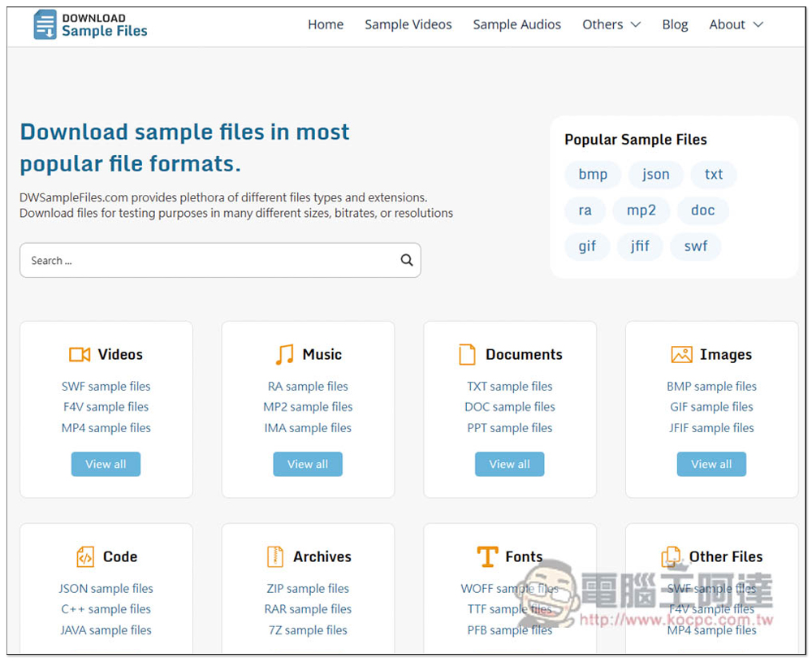The image size is (812, 662).
Task: Click the Music card heading
Action: pos(322,354)
